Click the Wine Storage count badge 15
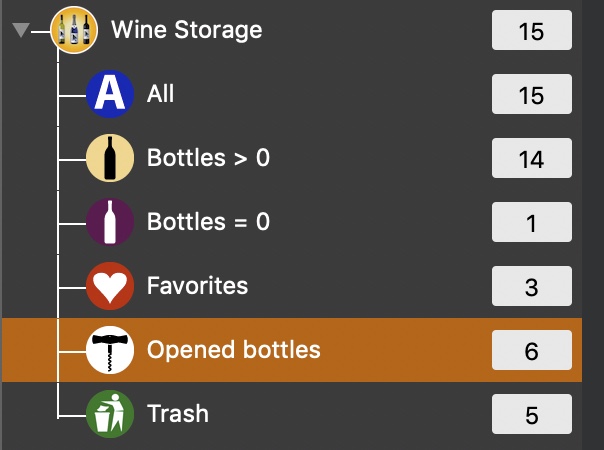This screenshot has height=450, width=604. pos(532,30)
